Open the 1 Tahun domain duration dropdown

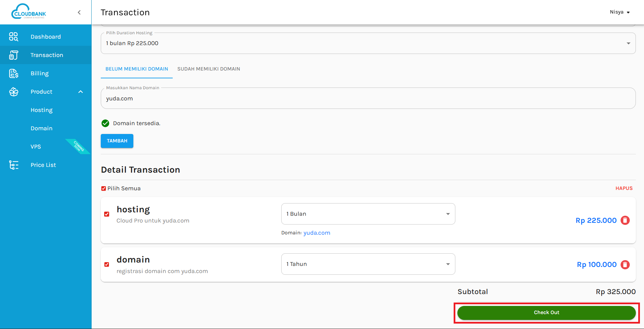368,264
